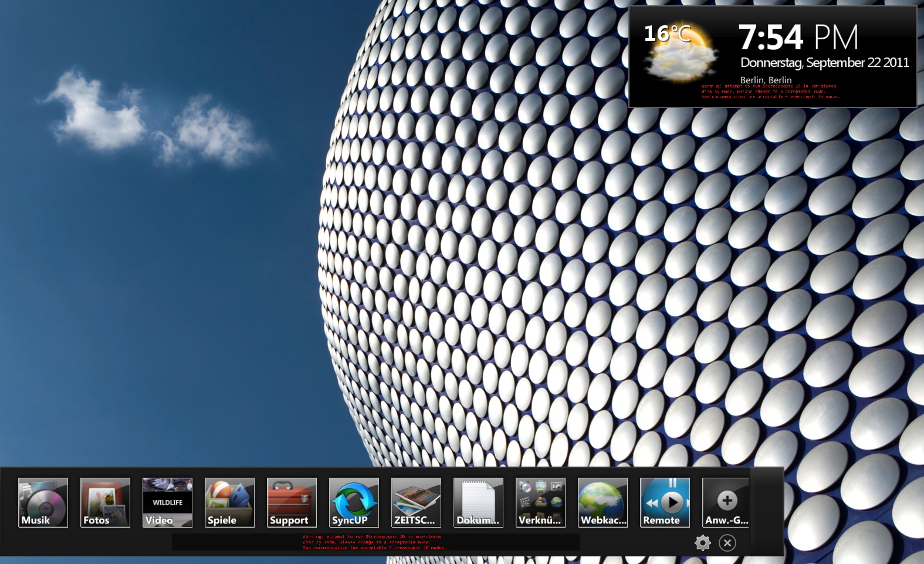Open the Spiele games tile
This screenshot has width=924, height=564.
tap(229, 502)
